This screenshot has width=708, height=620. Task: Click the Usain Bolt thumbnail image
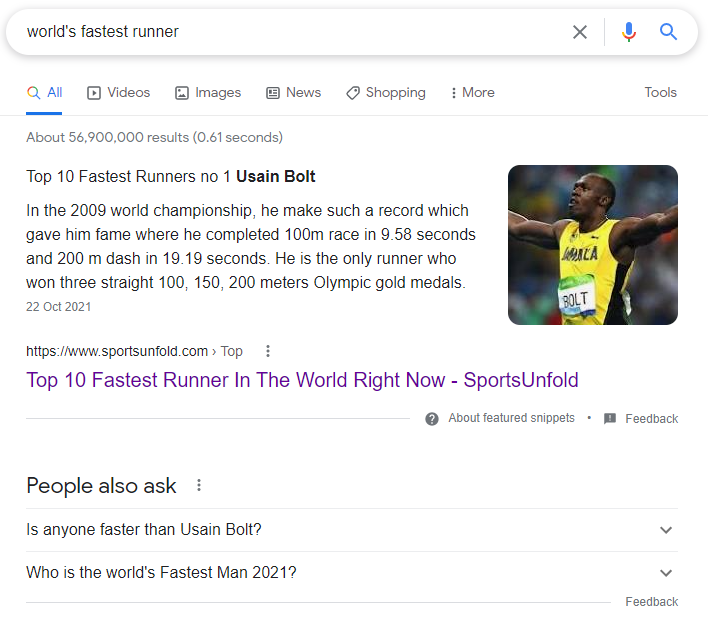point(592,245)
